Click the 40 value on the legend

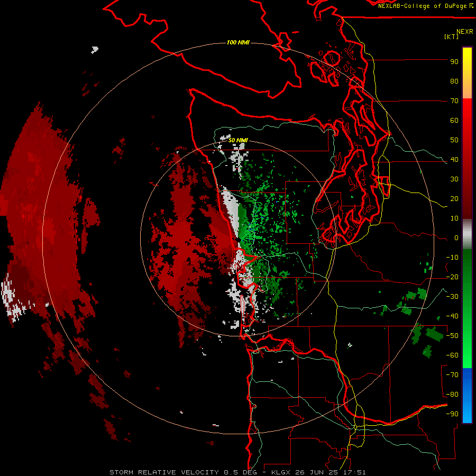(x=454, y=160)
